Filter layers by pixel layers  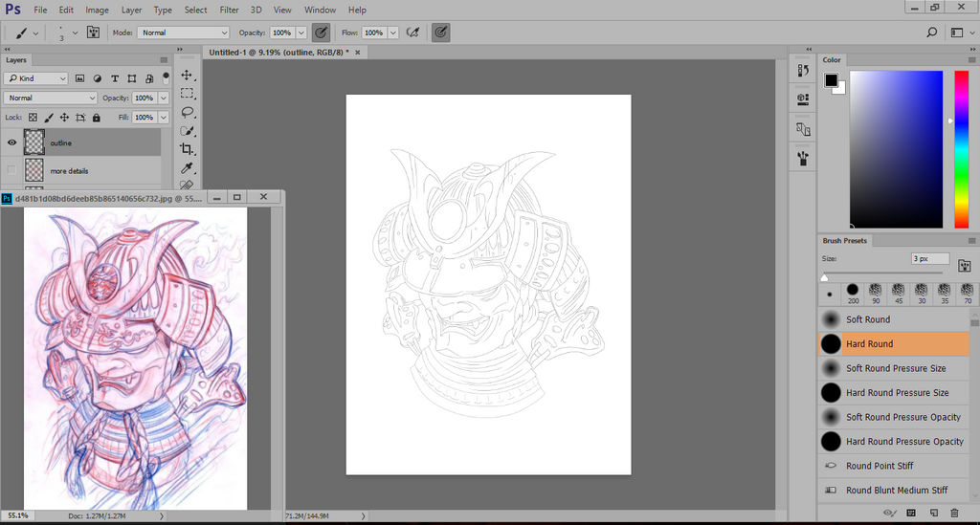(x=80, y=78)
